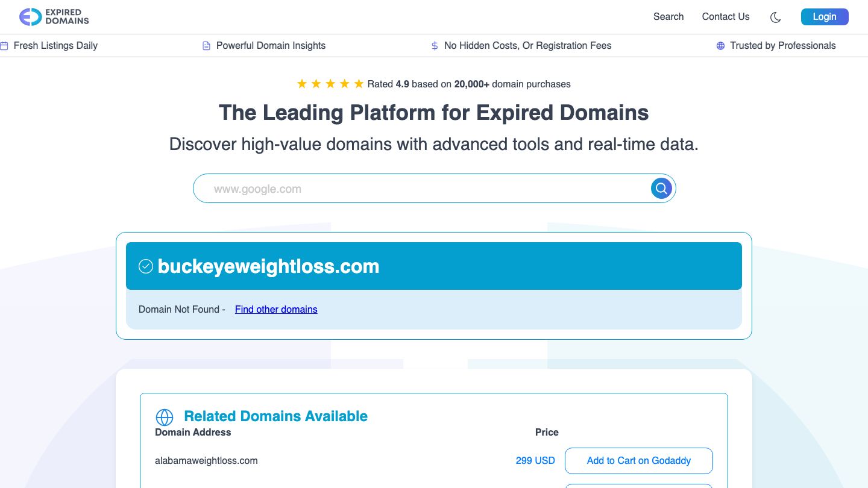
Task: Click the dollar sign icon for No Hidden Costs
Action: [x=435, y=46]
